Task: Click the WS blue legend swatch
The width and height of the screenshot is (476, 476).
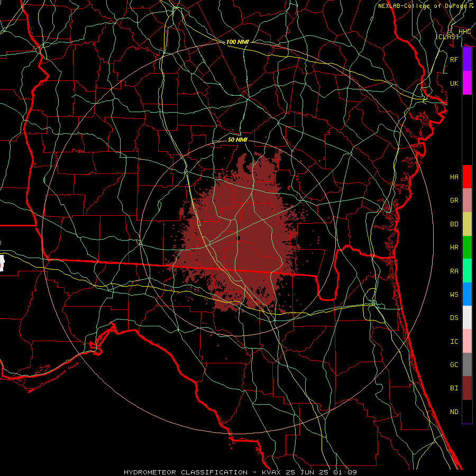Action: click(x=467, y=294)
